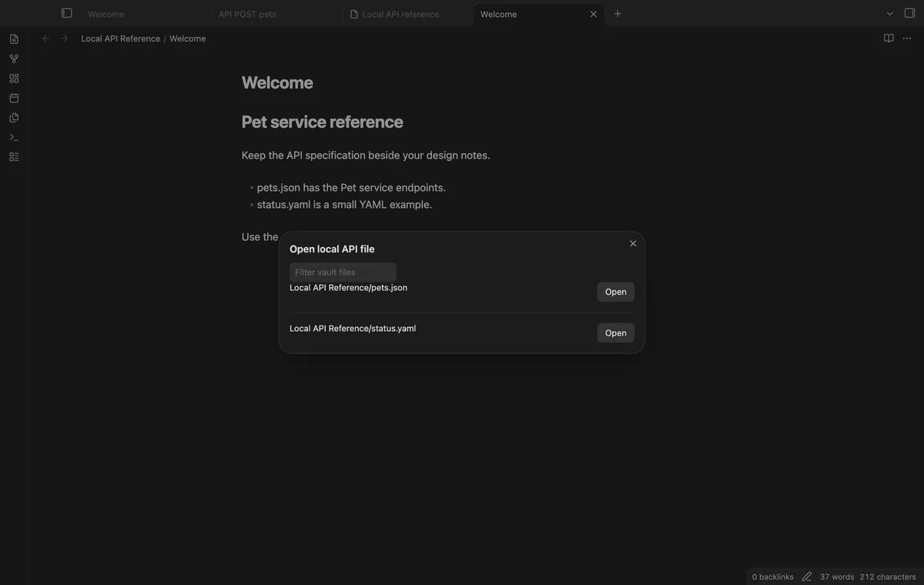Close the active Welcome tab
The height and width of the screenshot is (585, 924).
[x=593, y=14]
